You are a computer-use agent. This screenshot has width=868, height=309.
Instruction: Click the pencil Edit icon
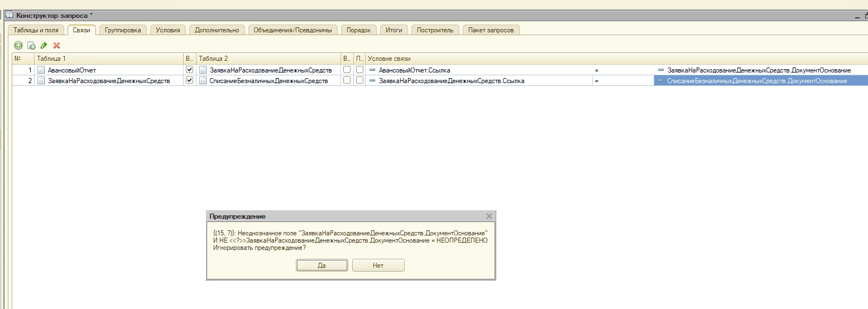pos(44,45)
